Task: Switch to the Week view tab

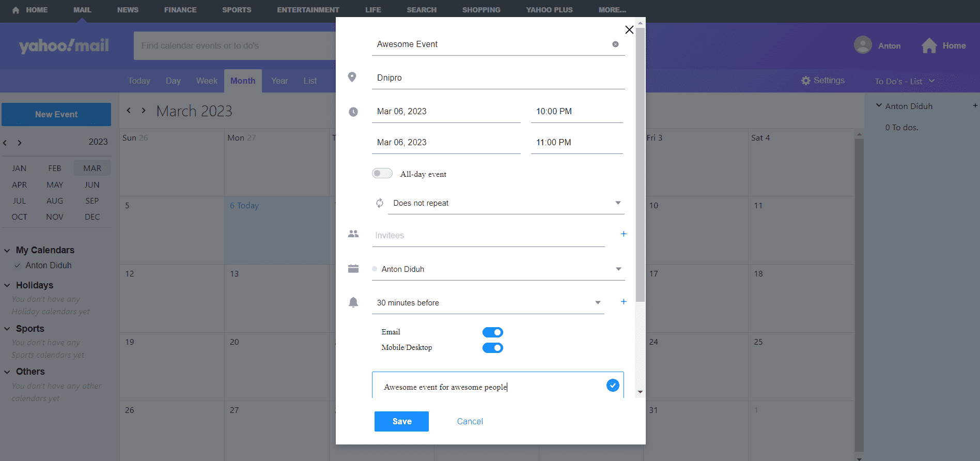Action: click(207, 81)
